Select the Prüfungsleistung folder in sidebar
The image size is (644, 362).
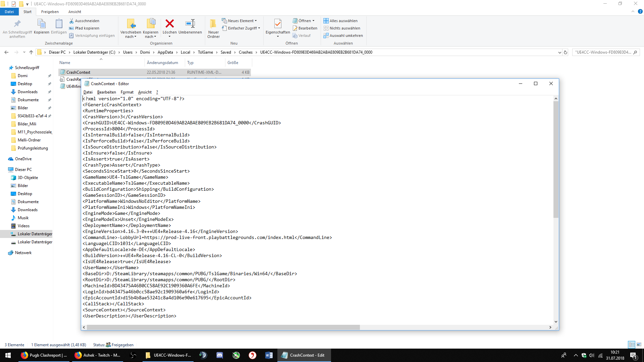33,148
